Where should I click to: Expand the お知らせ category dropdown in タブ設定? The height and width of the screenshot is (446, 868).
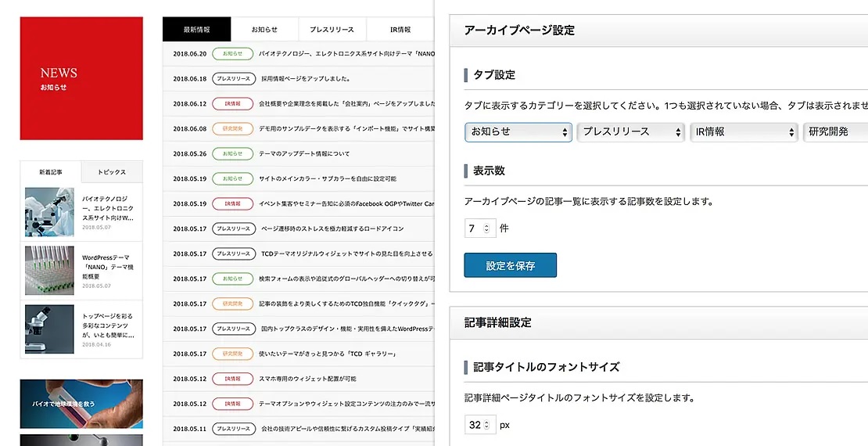pyautogui.click(x=518, y=132)
